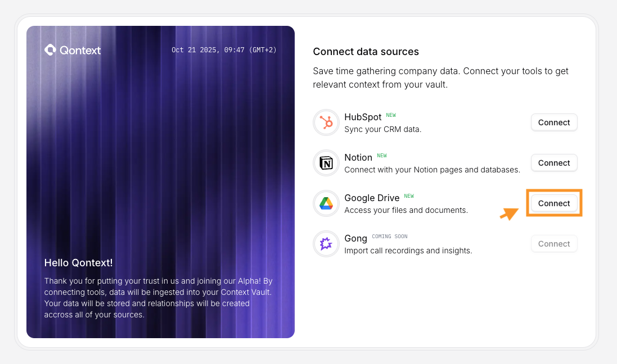Click the HubSpot sprocket icon
This screenshot has height=364, width=617.
326,122
